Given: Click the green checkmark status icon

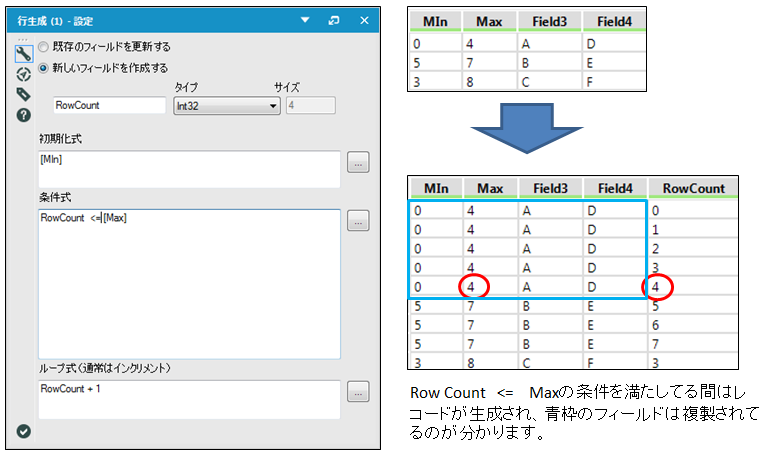Looking at the screenshot, I should (24, 431).
